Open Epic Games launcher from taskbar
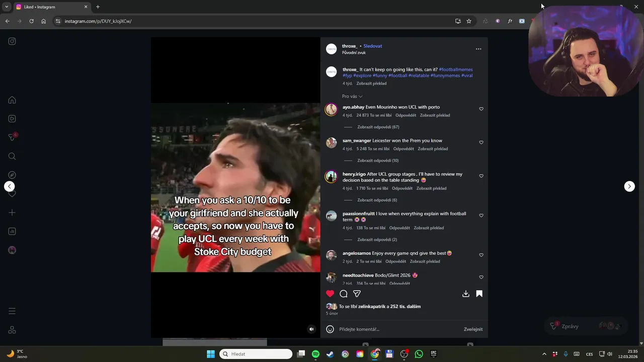 coord(434,354)
